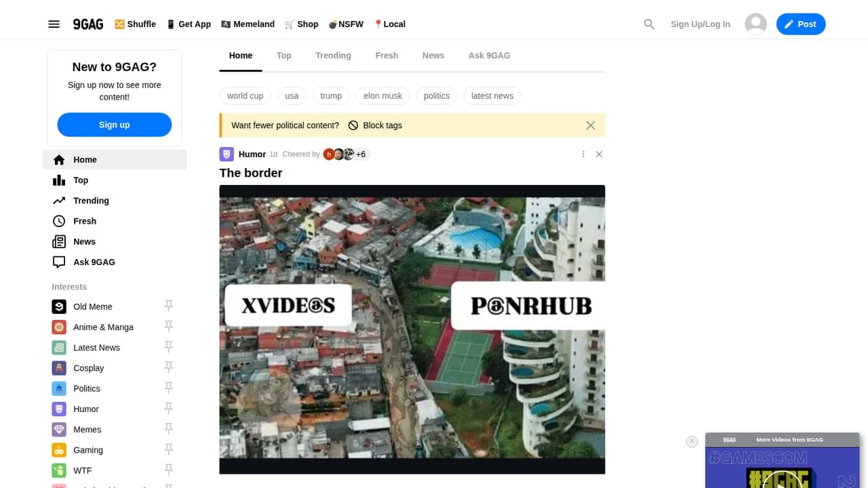Open Memeland in the top bar
This screenshot has width=868, height=488.
(x=248, y=24)
